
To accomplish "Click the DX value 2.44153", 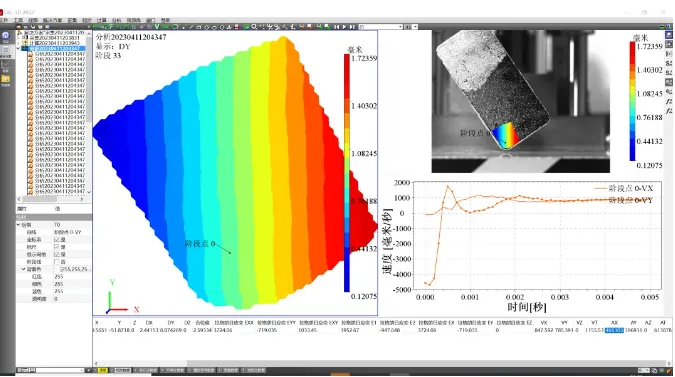I will (149, 330).
